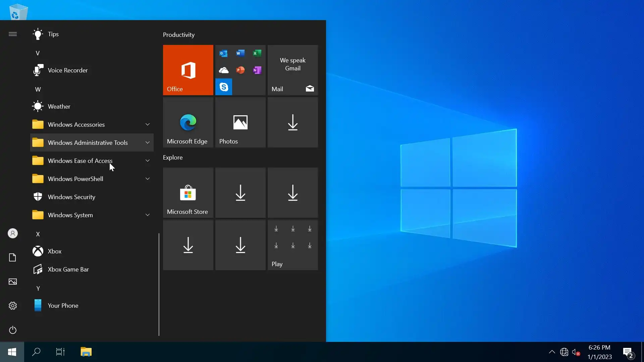
Task: Open Voice Recorder from app list
Action: 67,70
